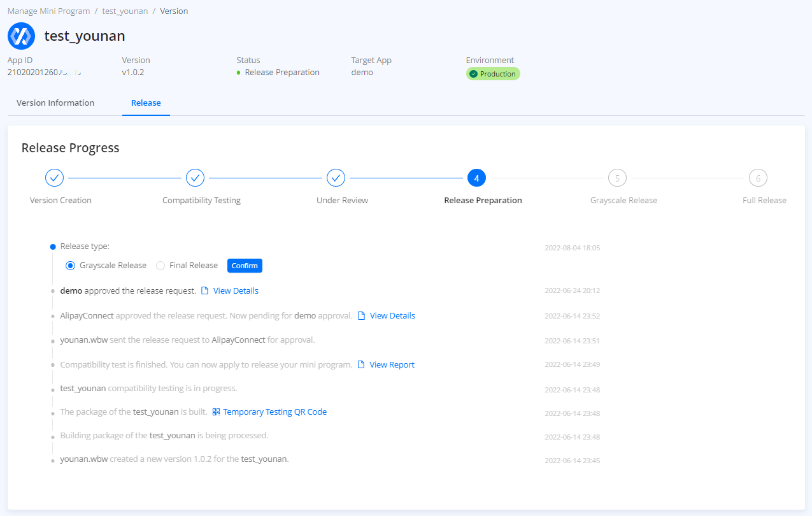Go to Manage Mini Program breadcrumb

click(48, 11)
